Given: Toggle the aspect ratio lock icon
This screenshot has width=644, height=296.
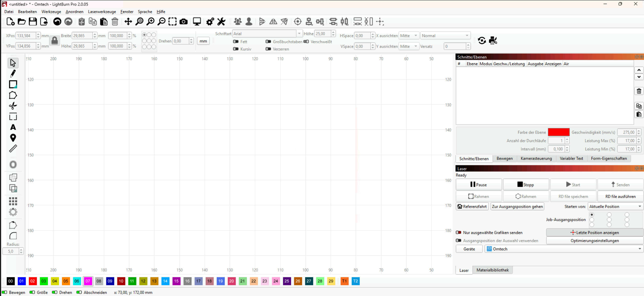Looking at the screenshot, I should (x=54, y=41).
